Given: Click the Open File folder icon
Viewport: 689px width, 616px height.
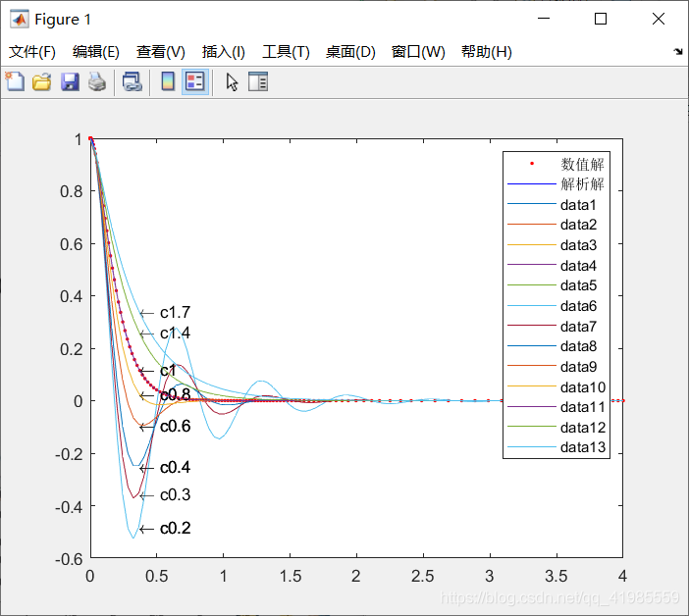Looking at the screenshot, I should click(x=42, y=81).
